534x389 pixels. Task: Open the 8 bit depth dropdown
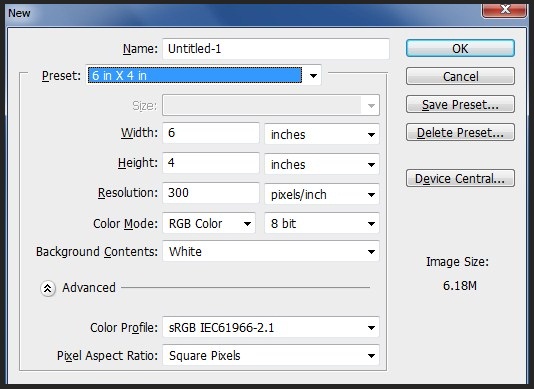tap(322, 223)
